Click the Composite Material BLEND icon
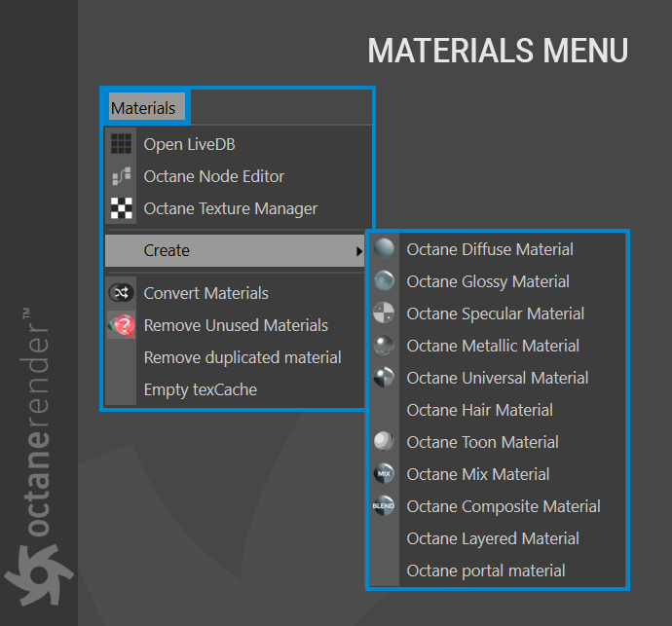 (x=384, y=505)
